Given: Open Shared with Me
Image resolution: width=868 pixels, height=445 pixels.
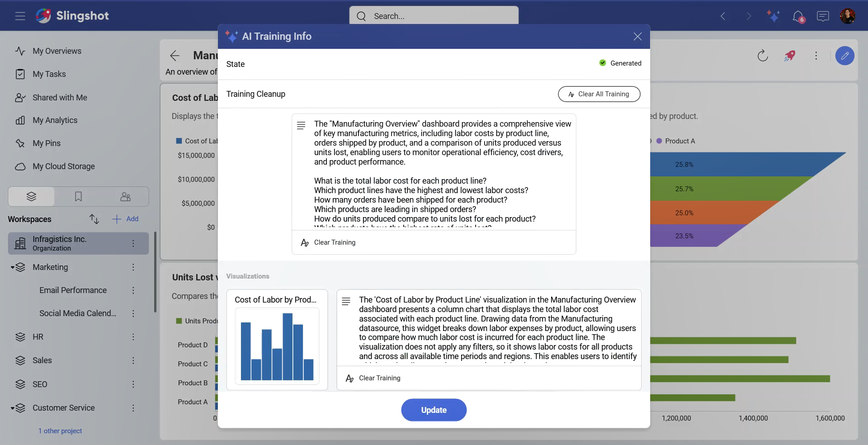Looking at the screenshot, I should coord(60,98).
